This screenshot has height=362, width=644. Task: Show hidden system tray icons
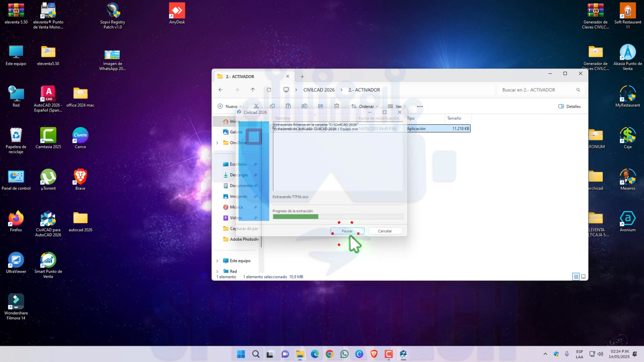coord(545,354)
